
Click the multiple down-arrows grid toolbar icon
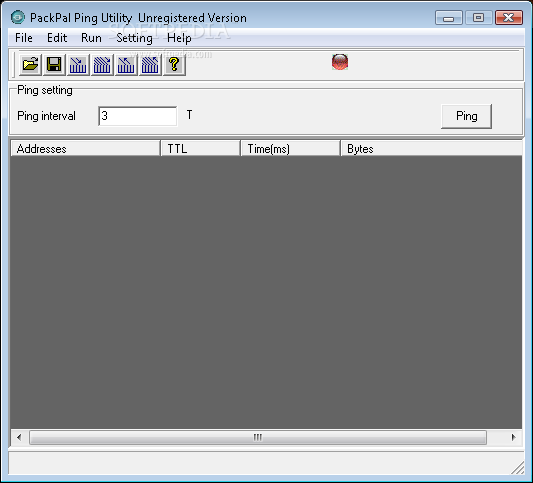pyautogui.click(x=102, y=65)
